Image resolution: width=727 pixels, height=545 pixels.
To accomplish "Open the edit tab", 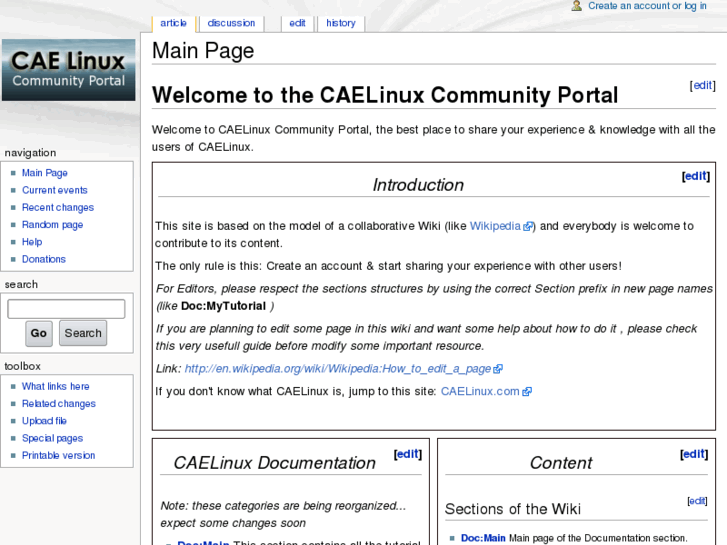I will 297,23.
